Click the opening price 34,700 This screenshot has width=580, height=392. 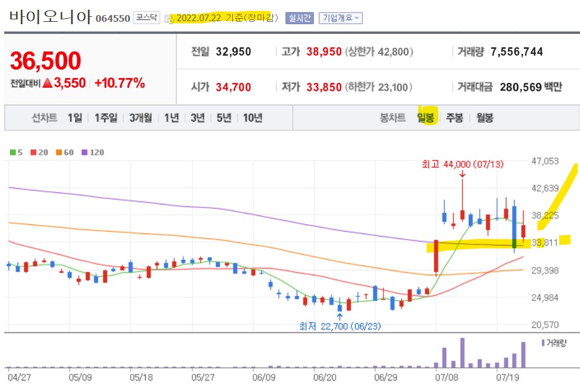(233, 87)
